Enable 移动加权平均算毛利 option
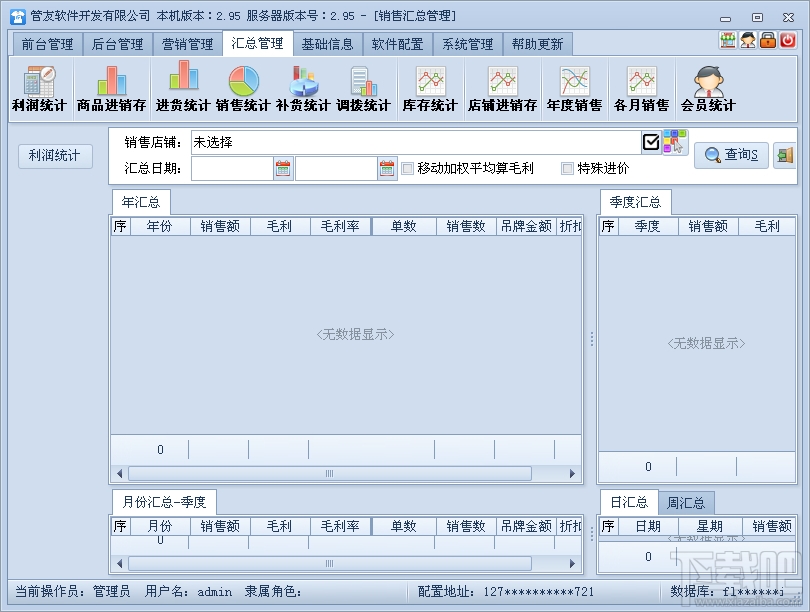810x612 pixels. click(408, 168)
